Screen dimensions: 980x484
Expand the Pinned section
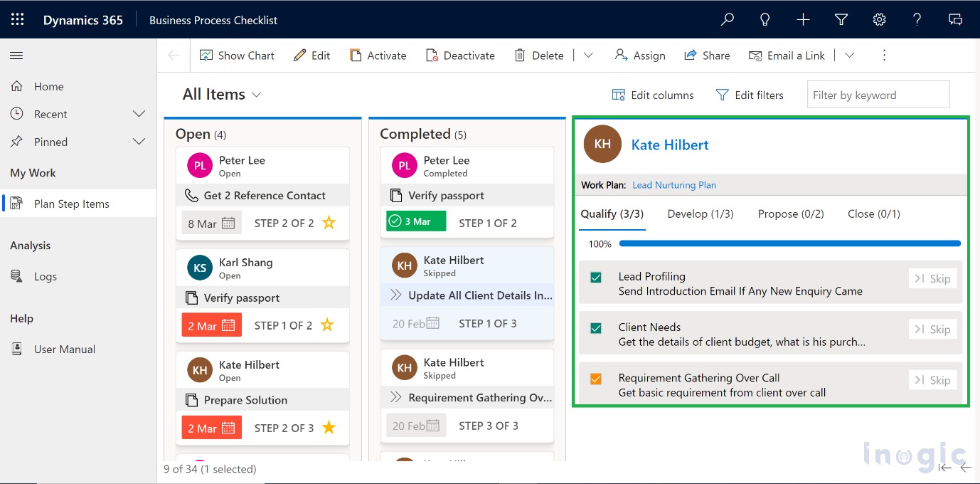139,142
